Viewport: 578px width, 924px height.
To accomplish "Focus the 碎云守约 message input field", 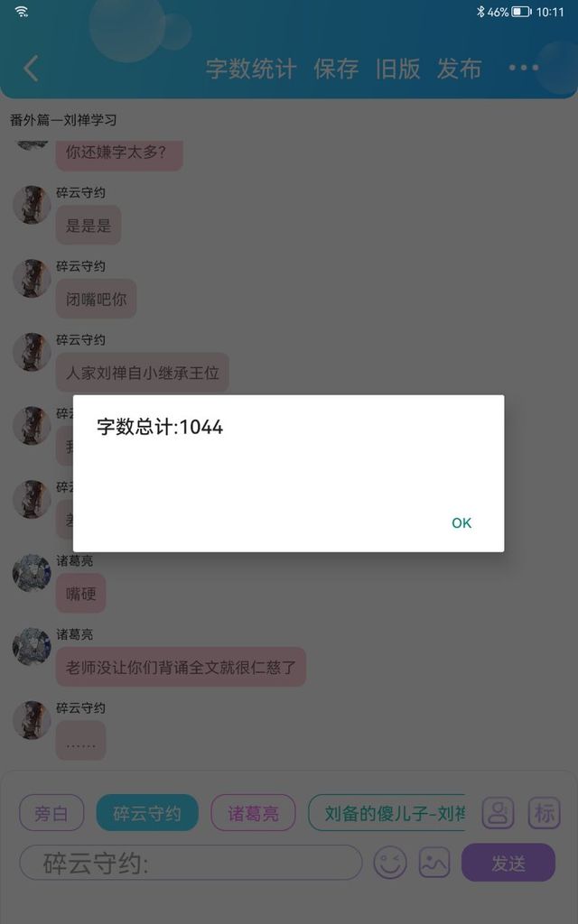I will (191, 864).
